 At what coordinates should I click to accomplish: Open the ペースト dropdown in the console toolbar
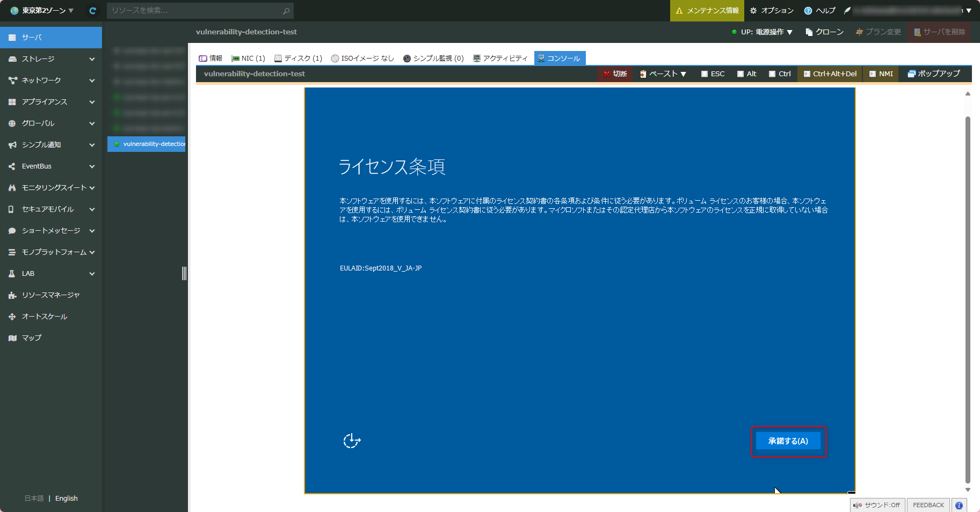point(663,74)
